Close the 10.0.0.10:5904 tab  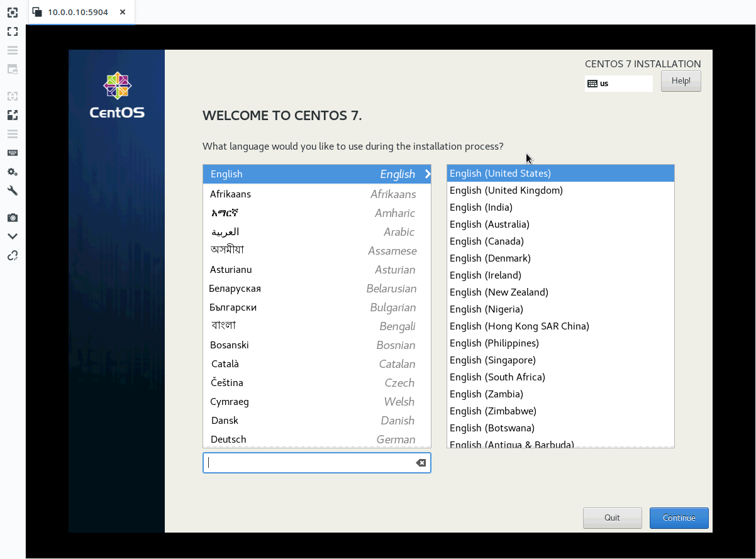123,12
